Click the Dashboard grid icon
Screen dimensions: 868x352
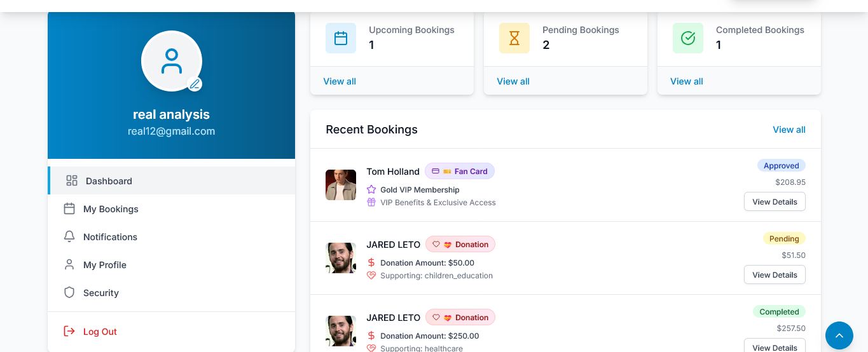[72, 180]
